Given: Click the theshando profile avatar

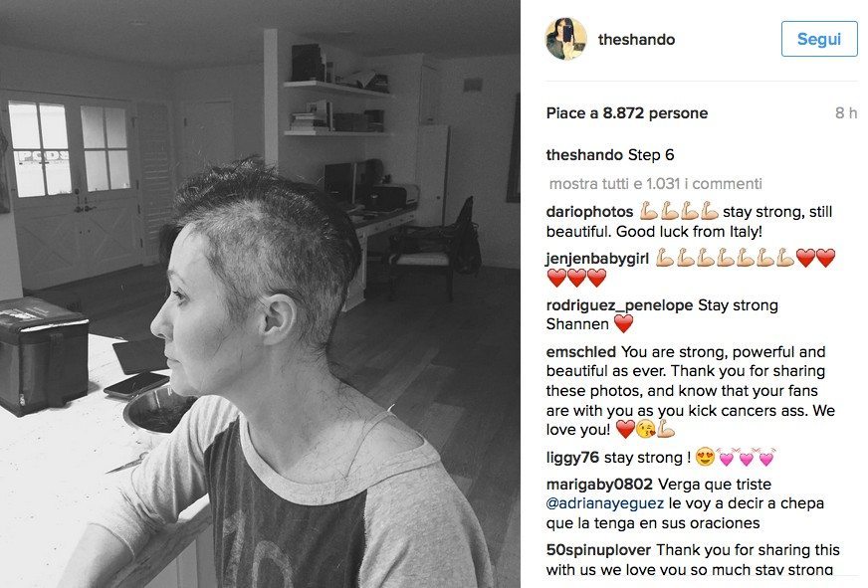Looking at the screenshot, I should pyautogui.click(x=565, y=39).
